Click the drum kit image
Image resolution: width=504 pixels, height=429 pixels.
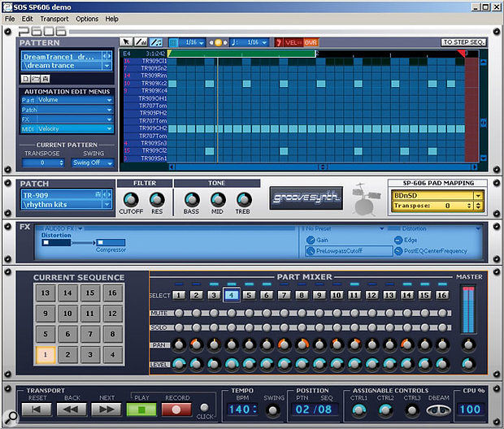366,199
